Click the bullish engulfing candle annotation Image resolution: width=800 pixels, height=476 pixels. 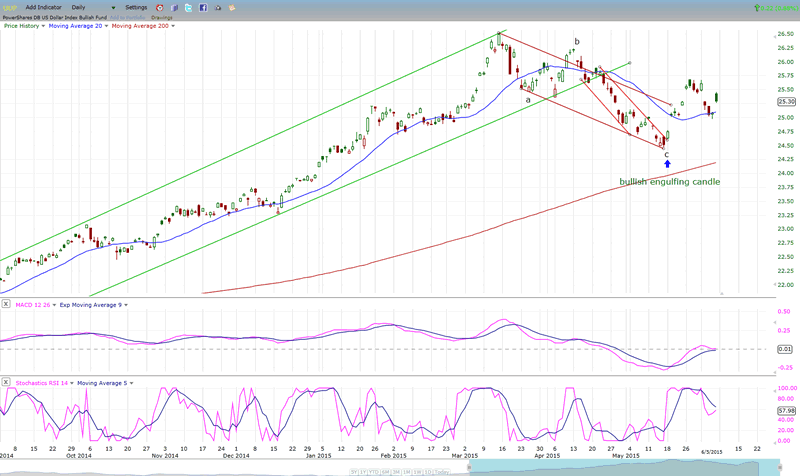[669, 182]
